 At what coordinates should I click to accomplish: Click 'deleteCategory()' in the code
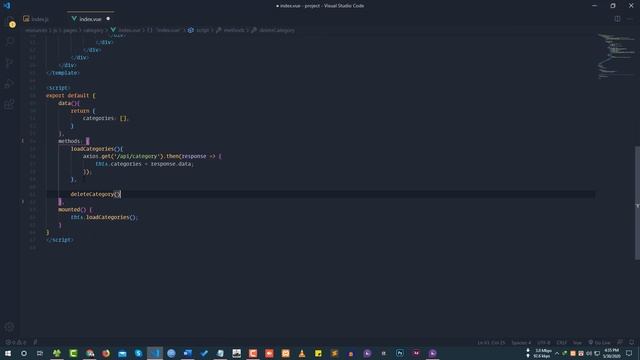click(96, 194)
